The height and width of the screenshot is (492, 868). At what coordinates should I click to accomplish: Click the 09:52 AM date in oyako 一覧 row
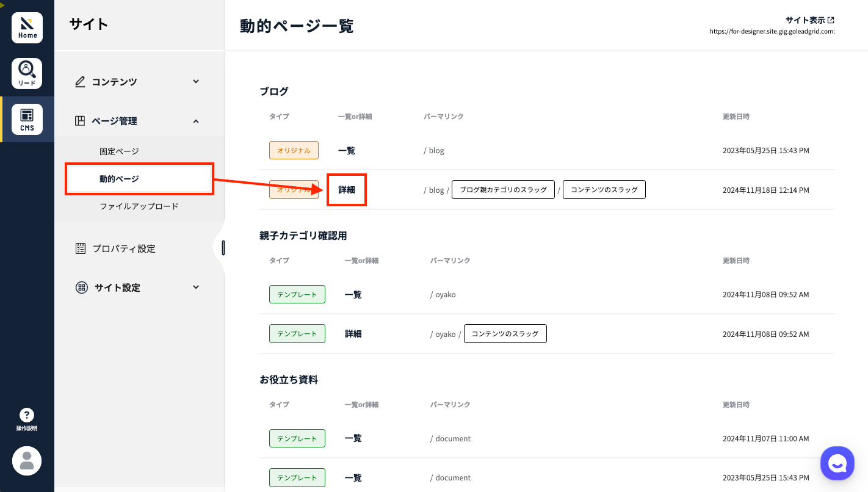[x=766, y=294]
